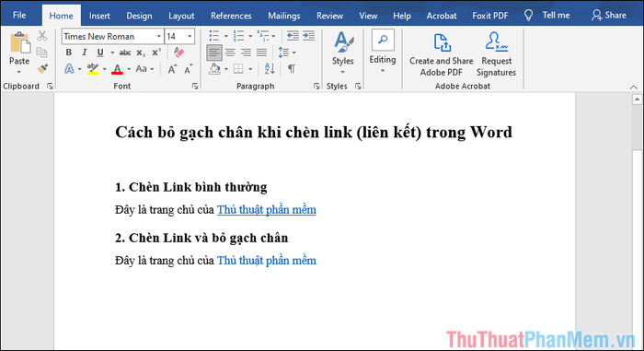644x351 pixels.
Task: Apply yellow text highlight color
Action: click(93, 69)
